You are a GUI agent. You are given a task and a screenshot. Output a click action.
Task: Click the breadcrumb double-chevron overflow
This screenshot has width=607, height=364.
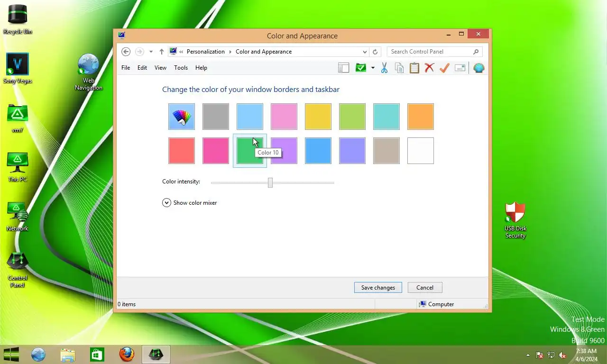(181, 52)
